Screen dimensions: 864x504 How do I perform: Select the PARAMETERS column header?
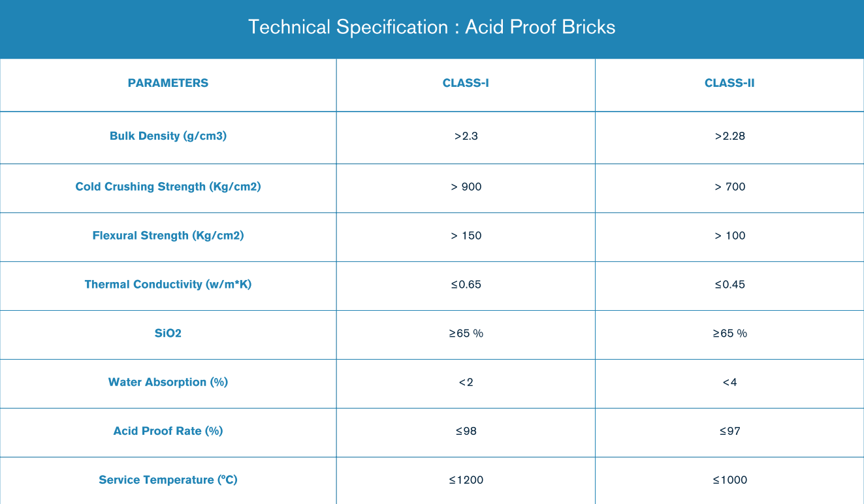(x=168, y=83)
